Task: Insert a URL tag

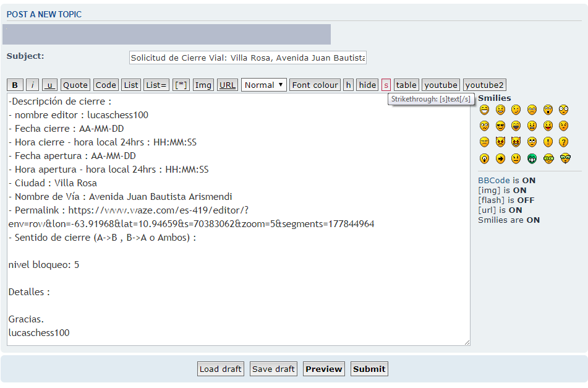Action: (x=228, y=85)
